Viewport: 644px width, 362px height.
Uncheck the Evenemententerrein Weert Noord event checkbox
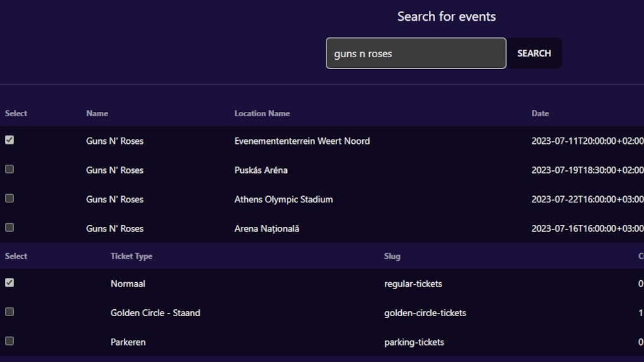[x=9, y=140]
